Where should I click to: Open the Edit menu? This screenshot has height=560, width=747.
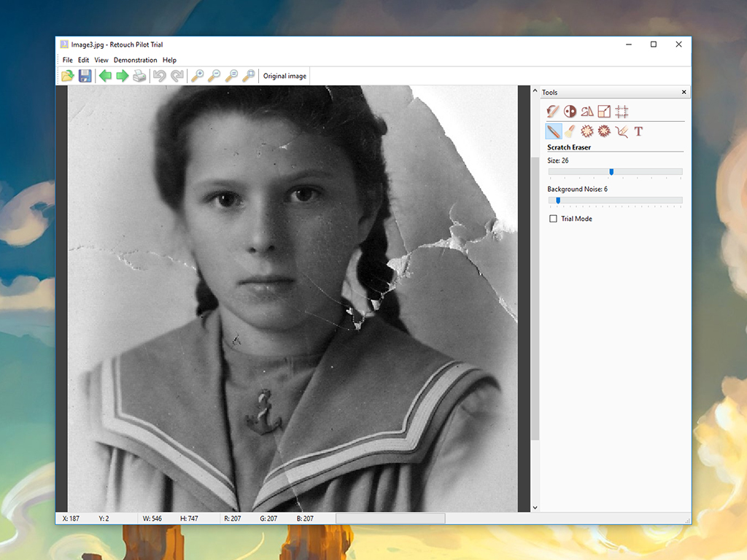(84, 60)
